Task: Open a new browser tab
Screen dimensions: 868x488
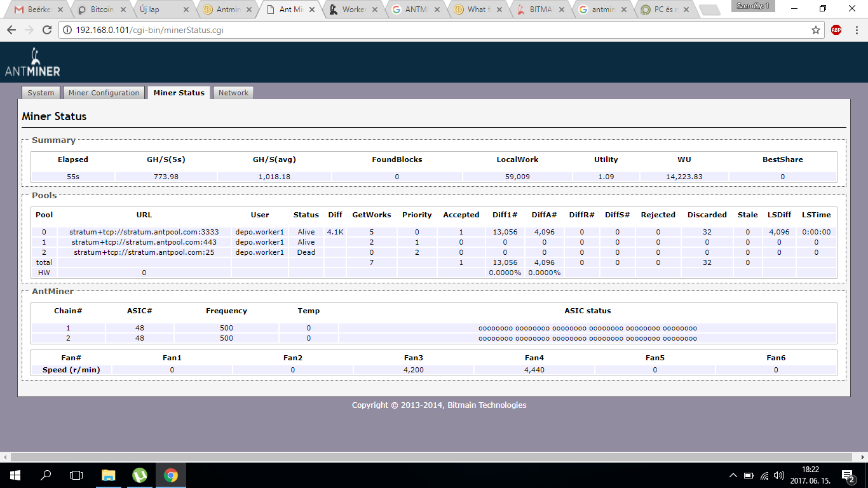Action: tap(709, 10)
